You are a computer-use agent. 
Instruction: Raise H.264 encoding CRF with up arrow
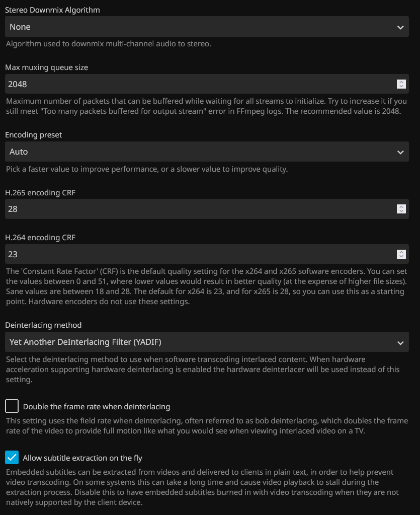[401, 252]
